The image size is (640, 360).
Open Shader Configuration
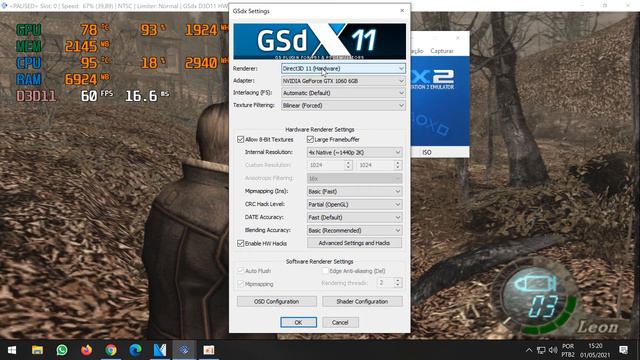362,302
